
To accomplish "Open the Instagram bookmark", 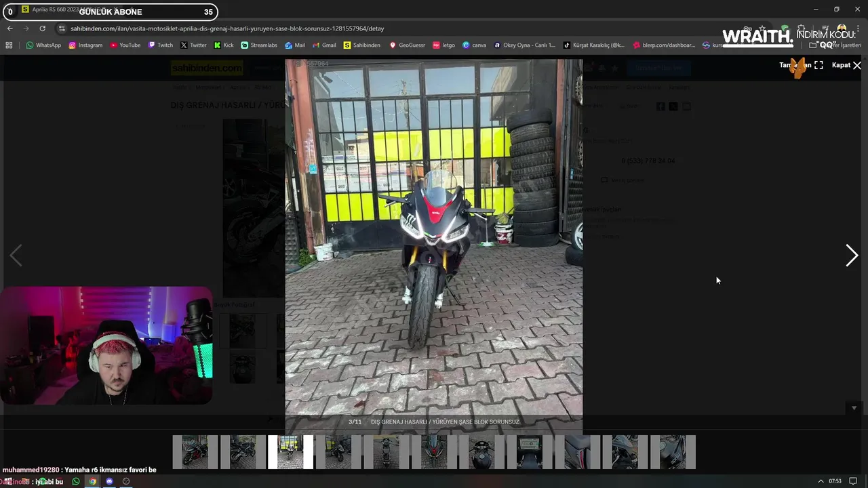I will point(85,45).
